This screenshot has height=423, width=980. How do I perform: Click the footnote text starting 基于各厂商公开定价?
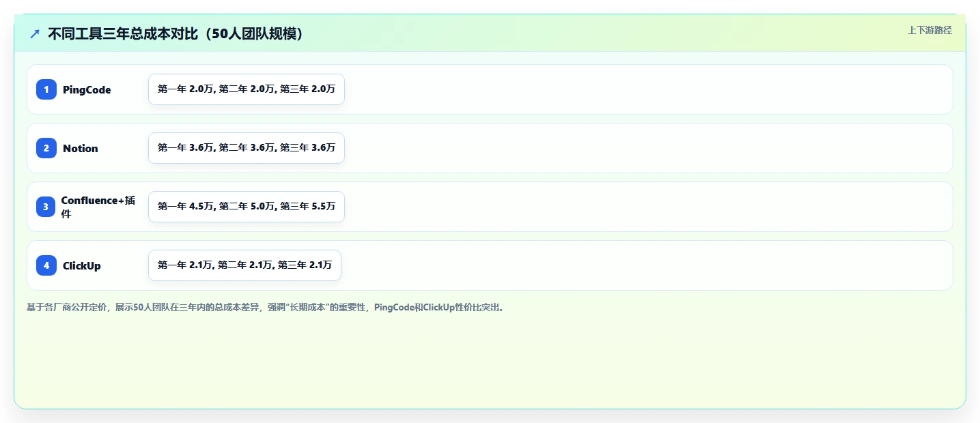pyautogui.click(x=267, y=308)
